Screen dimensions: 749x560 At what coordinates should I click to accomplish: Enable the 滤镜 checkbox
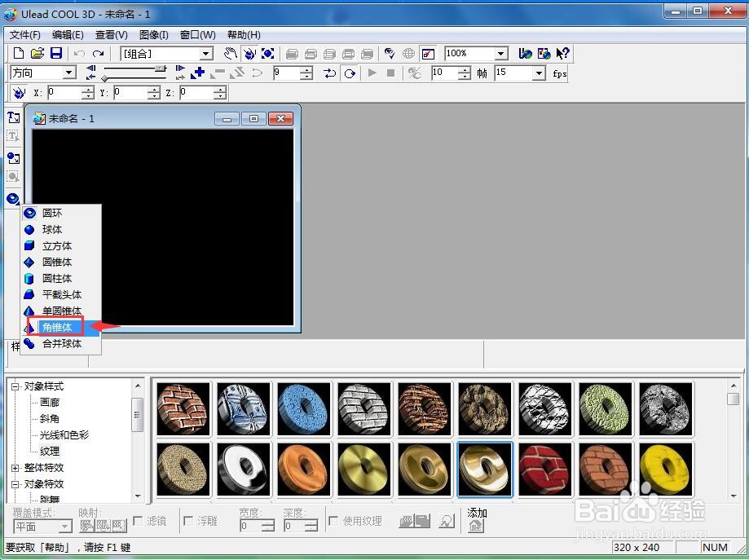[138, 521]
